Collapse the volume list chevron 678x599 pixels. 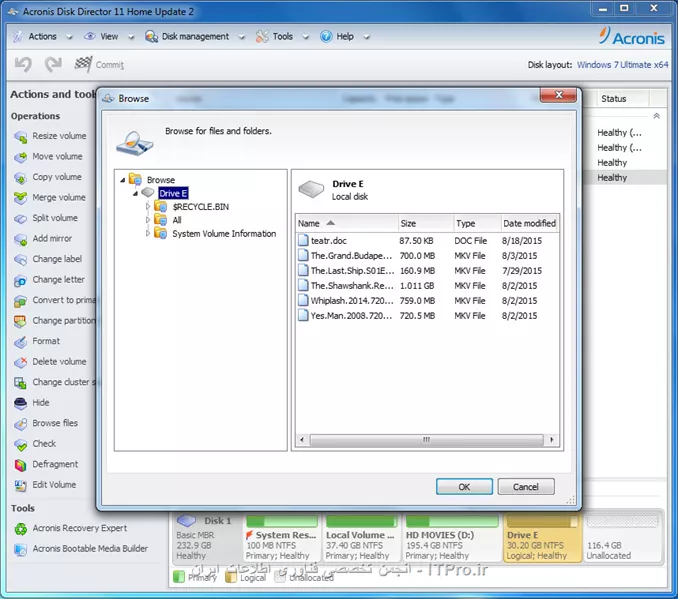click(x=656, y=116)
